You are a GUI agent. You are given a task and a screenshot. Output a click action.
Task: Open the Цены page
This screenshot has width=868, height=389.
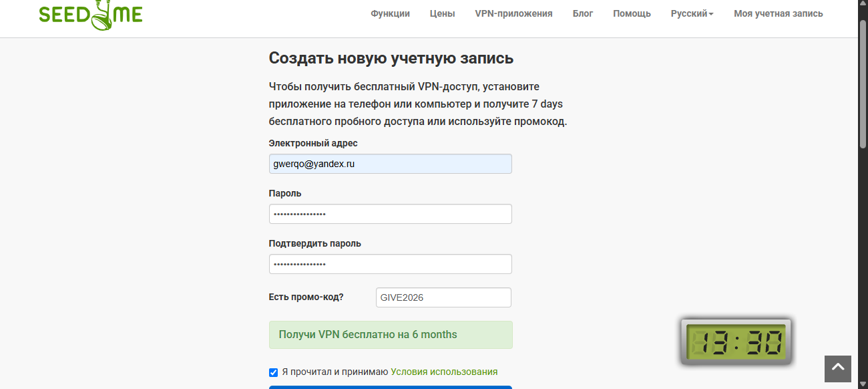442,13
